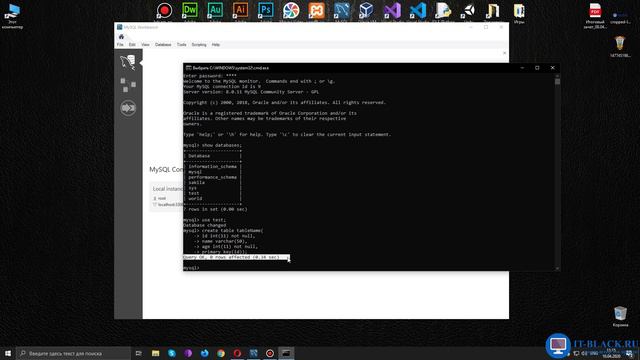The image size is (640, 360).
Task: Click the scroll up arrow in cmd window
Action: pyautogui.click(x=557, y=76)
